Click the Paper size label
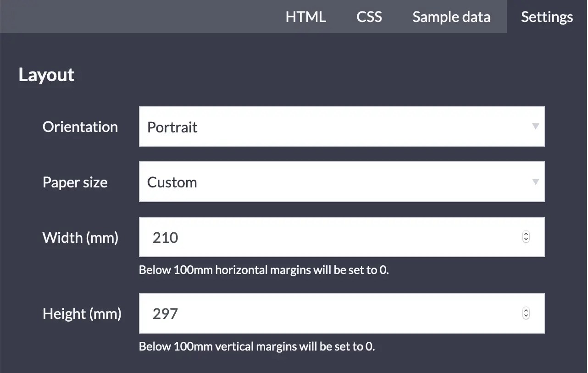The height and width of the screenshot is (373, 588). pyautogui.click(x=75, y=182)
